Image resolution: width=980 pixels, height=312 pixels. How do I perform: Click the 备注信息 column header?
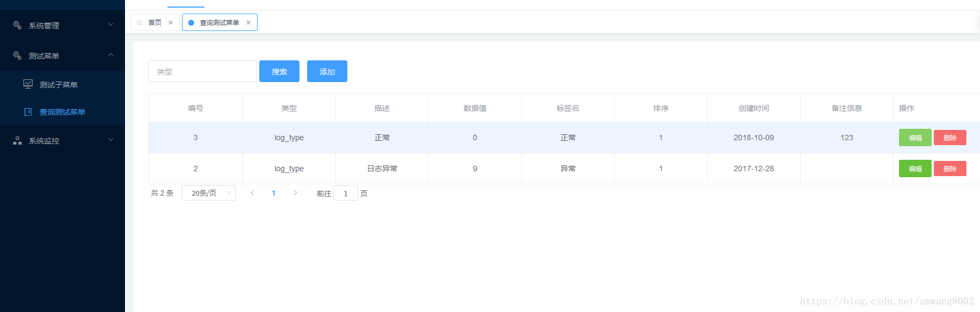[847, 108]
